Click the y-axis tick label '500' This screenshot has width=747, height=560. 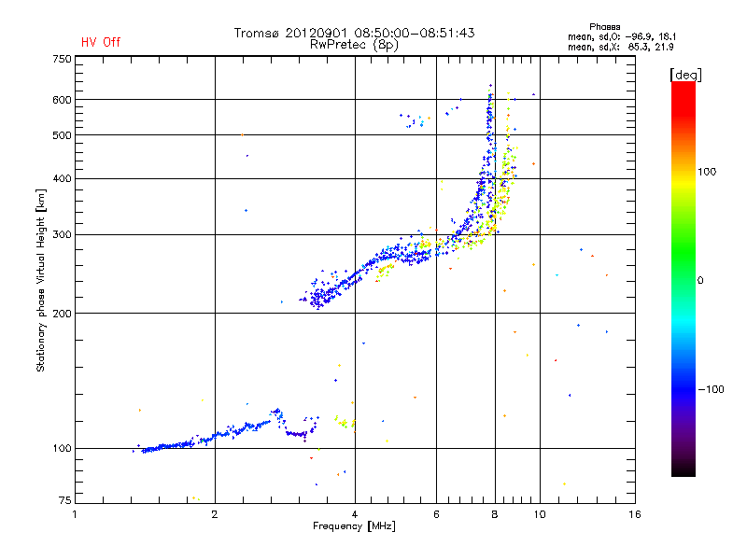pos(63,135)
